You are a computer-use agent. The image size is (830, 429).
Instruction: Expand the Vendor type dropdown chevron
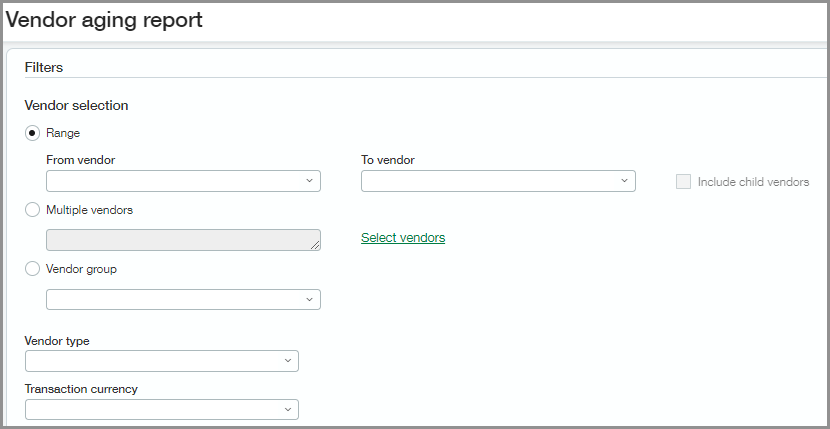pyautogui.click(x=287, y=361)
